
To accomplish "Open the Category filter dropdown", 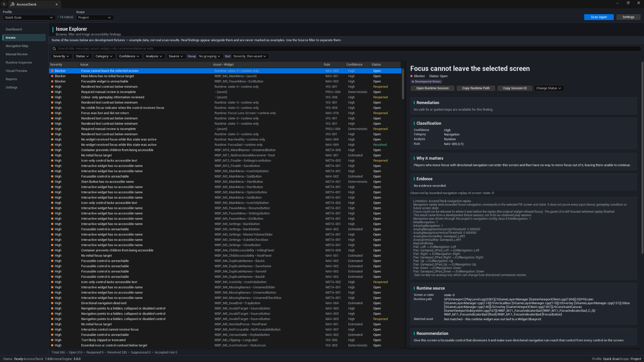I will click(104, 56).
